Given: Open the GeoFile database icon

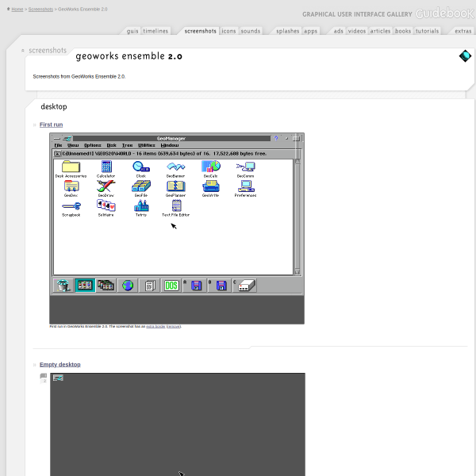Looking at the screenshot, I should pyautogui.click(x=141, y=189).
